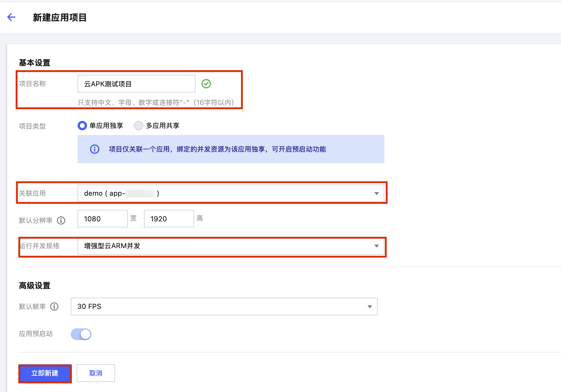The image size is (561, 392).
Task: Click info icon next to 默认帧率
Action: [54, 307]
